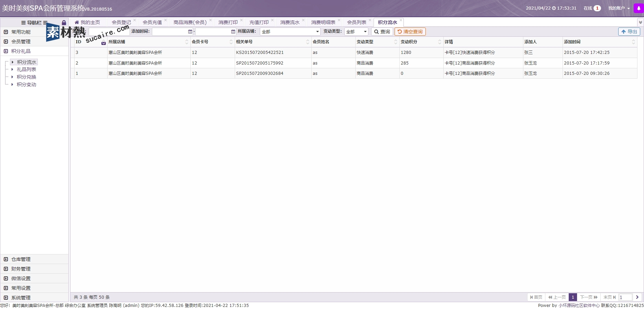Click the tab list overflow chevron icon
Image resolution: width=644 pixels, height=309 pixels.
click(640, 22)
